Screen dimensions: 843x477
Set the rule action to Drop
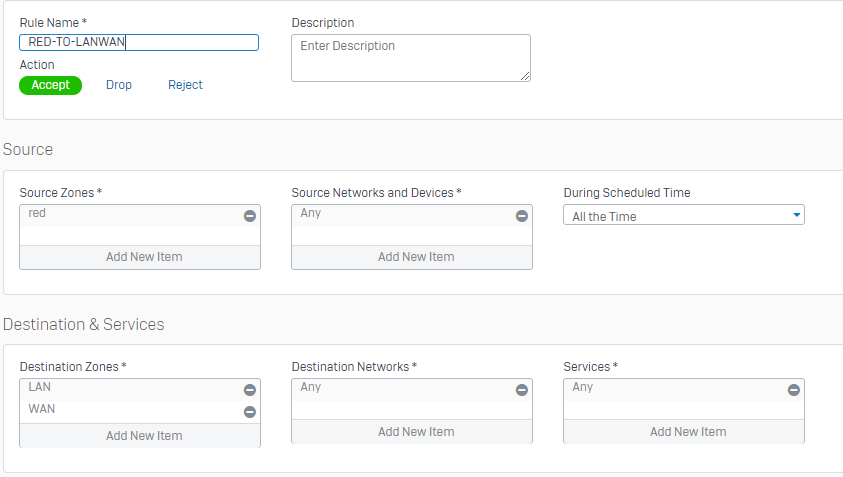119,85
